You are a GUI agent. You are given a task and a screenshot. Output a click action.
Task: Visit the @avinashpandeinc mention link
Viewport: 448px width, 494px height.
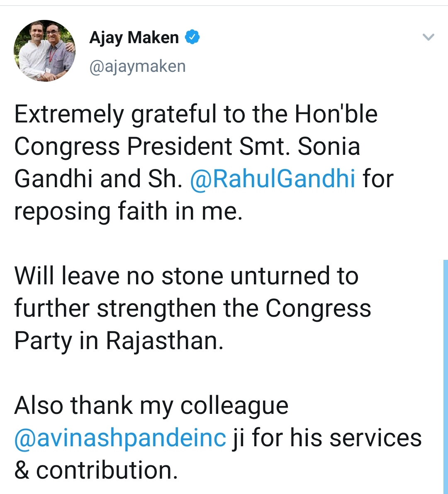tap(120, 438)
